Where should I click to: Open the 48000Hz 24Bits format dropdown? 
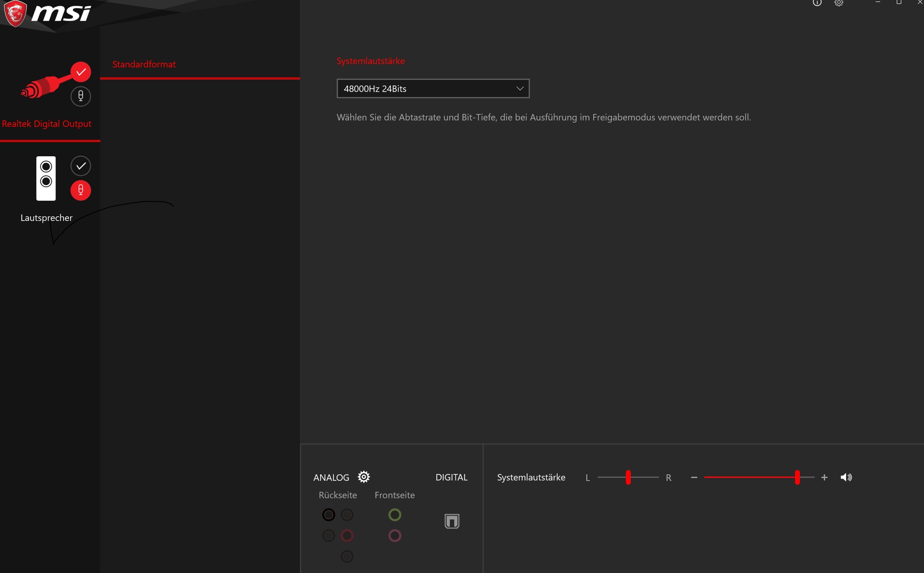click(432, 89)
